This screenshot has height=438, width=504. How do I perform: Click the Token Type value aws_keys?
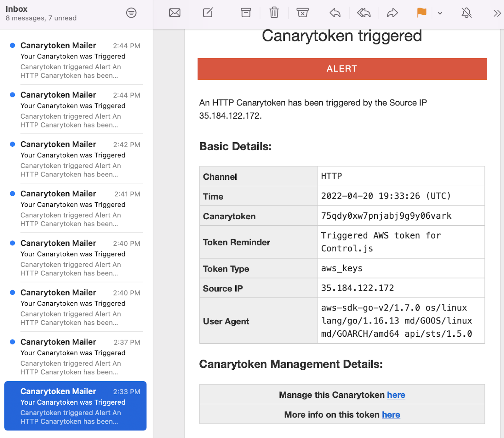[342, 268]
